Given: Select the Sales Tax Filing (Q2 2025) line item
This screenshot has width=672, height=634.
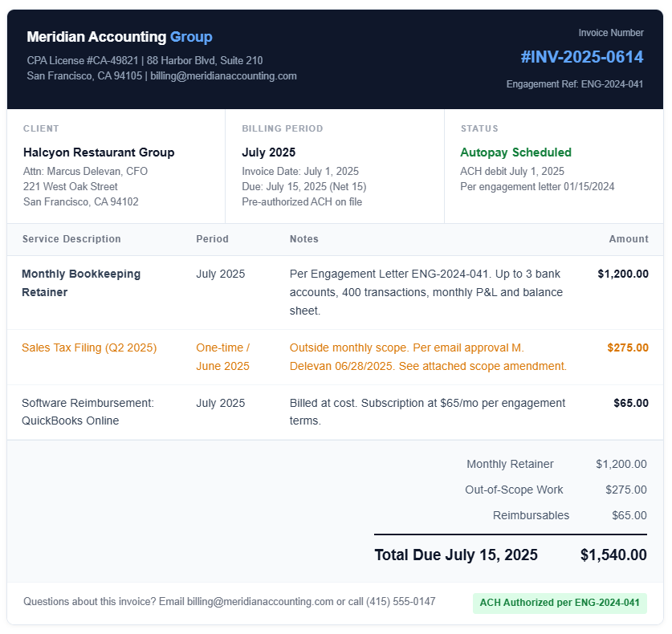Looking at the screenshot, I should 89,347.
